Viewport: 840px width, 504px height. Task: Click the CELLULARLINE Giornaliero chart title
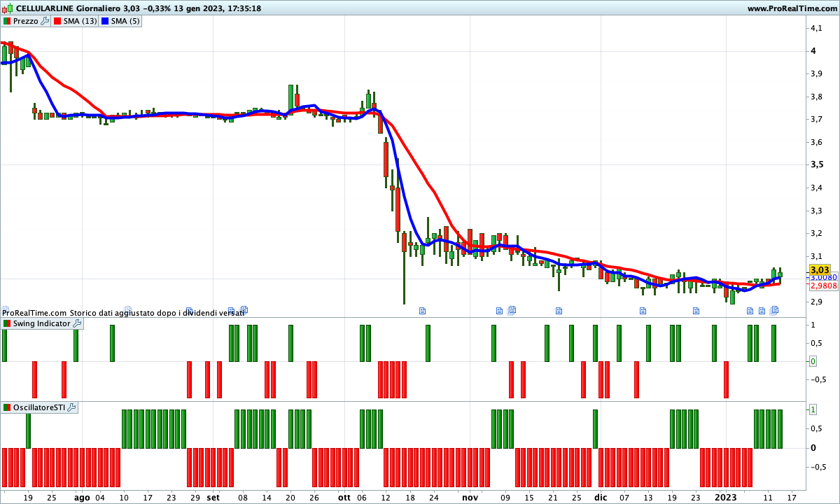pyautogui.click(x=66, y=8)
